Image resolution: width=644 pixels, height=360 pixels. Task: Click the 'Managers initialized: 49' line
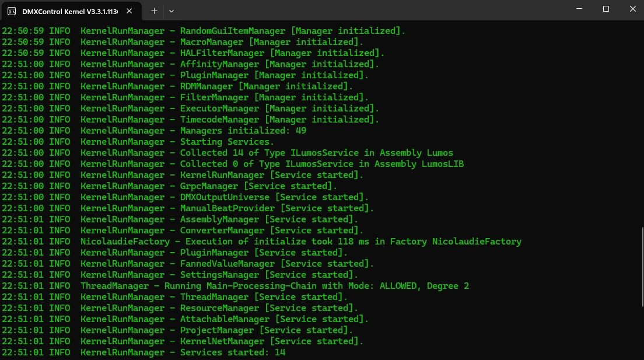click(154, 131)
